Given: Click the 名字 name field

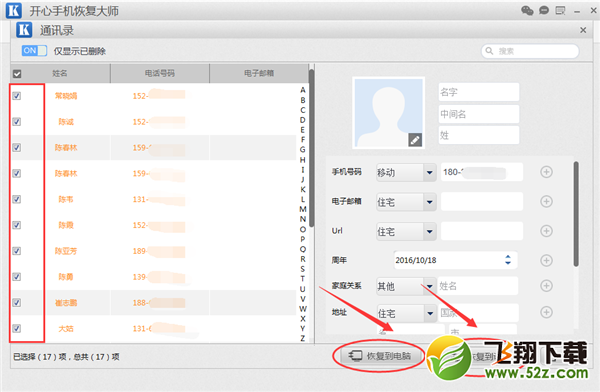Looking at the screenshot, I should [x=479, y=92].
